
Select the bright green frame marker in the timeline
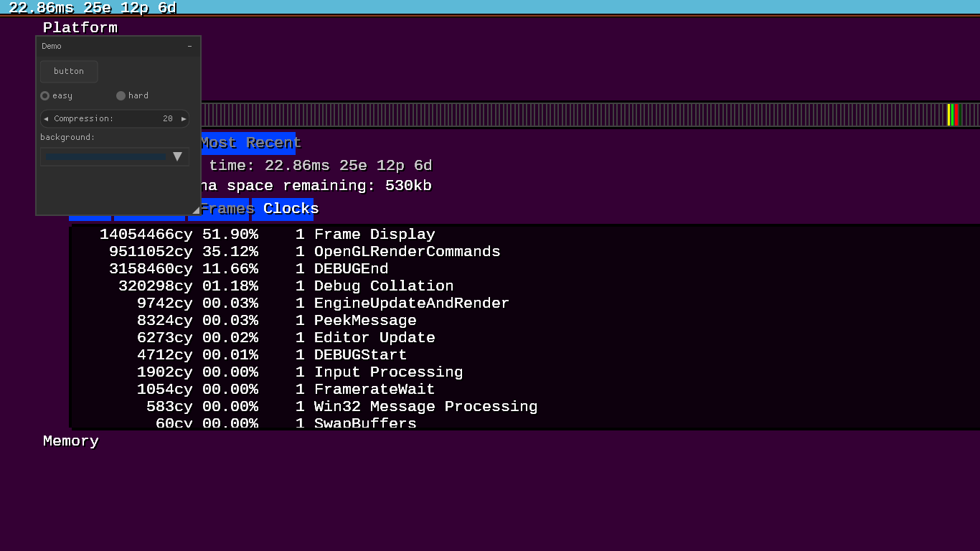[952, 115]
